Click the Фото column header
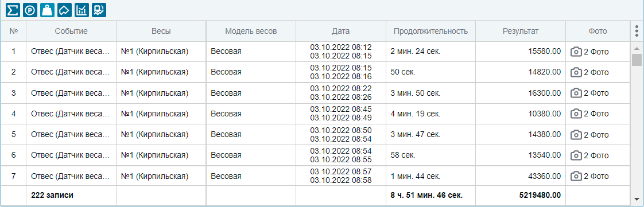 point(598,31)
